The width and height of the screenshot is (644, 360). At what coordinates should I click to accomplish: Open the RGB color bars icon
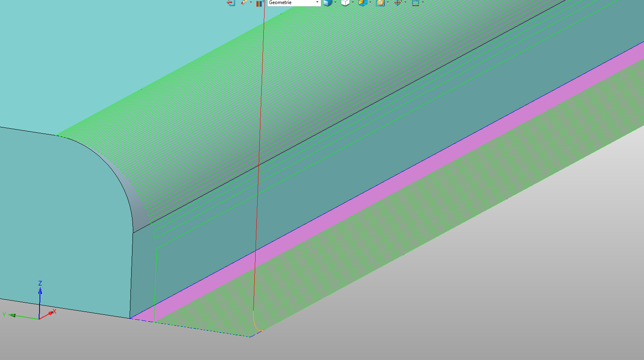pyautogui.click(x=259, y=3)
